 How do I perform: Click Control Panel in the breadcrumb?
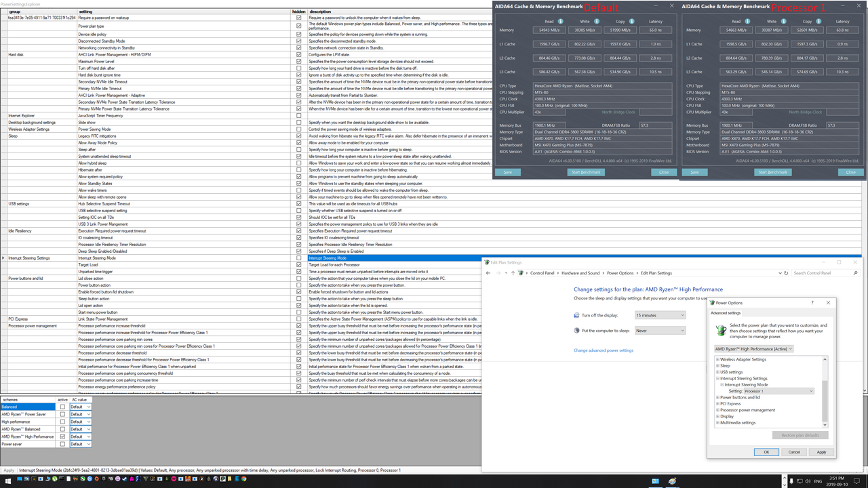click(542, 273)
